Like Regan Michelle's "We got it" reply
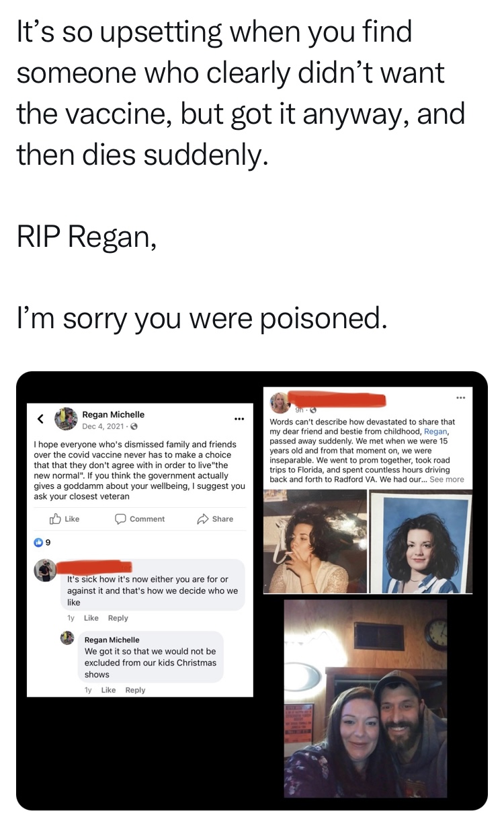 (108, 690)
